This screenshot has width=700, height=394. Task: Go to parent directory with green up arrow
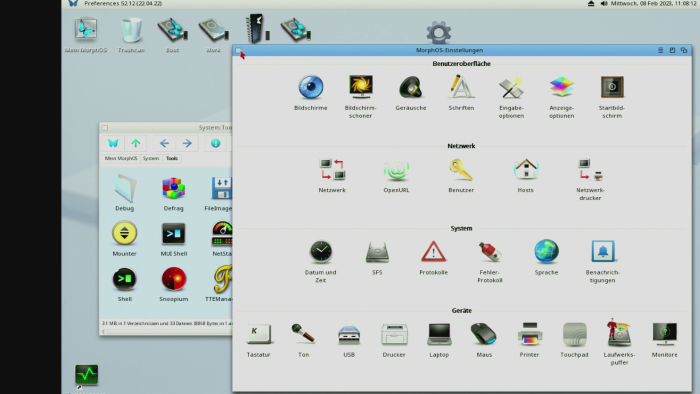(x=136, y=143)
